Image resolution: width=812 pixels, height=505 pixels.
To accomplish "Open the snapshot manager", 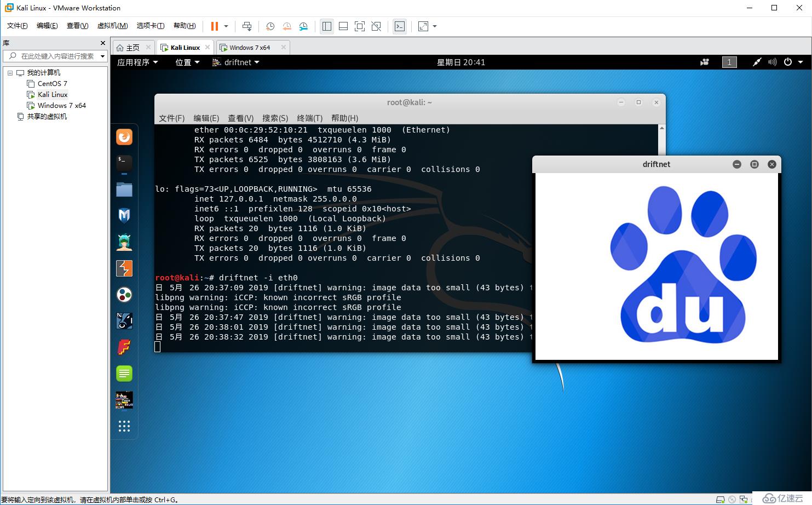I will (x=304, y=26).
